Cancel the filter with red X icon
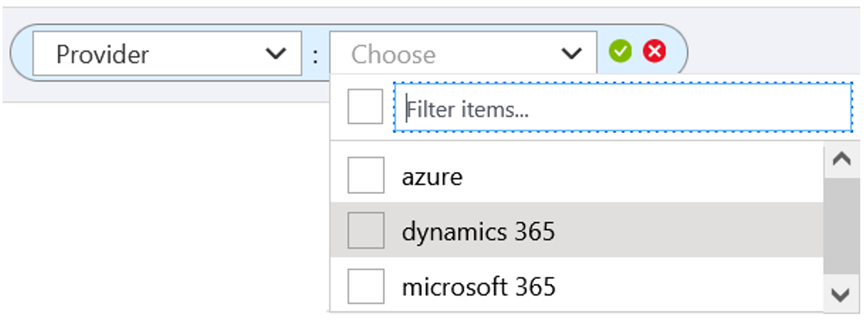Viewport: 868px width, 322px height. click(x=654, y=51)
